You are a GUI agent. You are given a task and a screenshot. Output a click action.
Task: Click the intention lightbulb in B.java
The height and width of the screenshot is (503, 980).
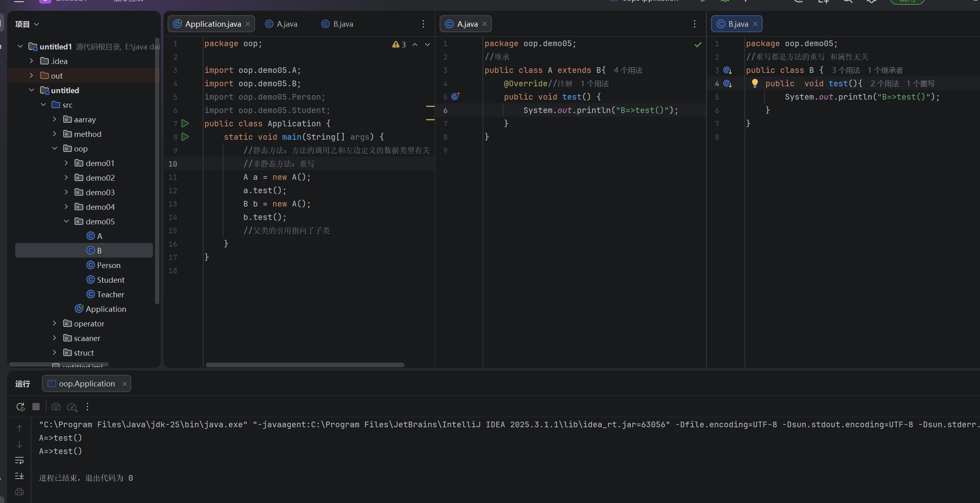(x=755, y=83)
